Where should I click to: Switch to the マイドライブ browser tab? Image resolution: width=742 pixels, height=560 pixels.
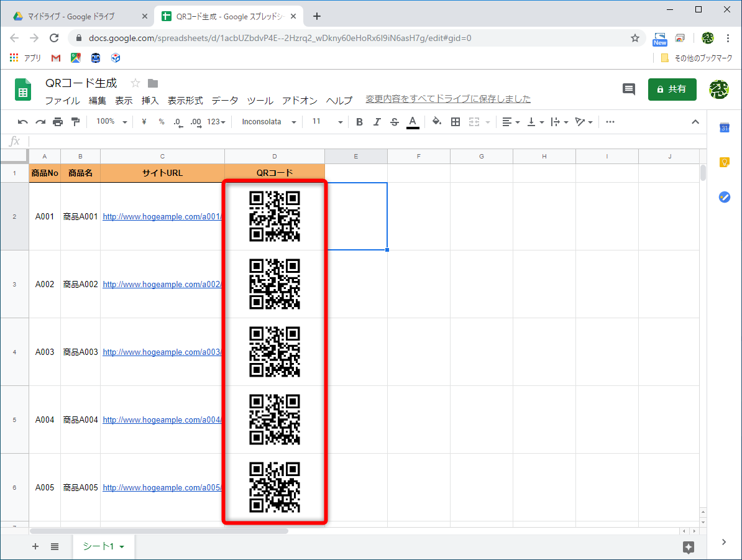71,16
